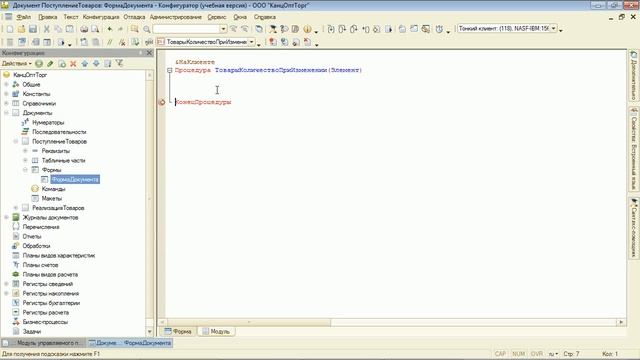Click the green Add button in Configuration panel

[x=39, y=63]
